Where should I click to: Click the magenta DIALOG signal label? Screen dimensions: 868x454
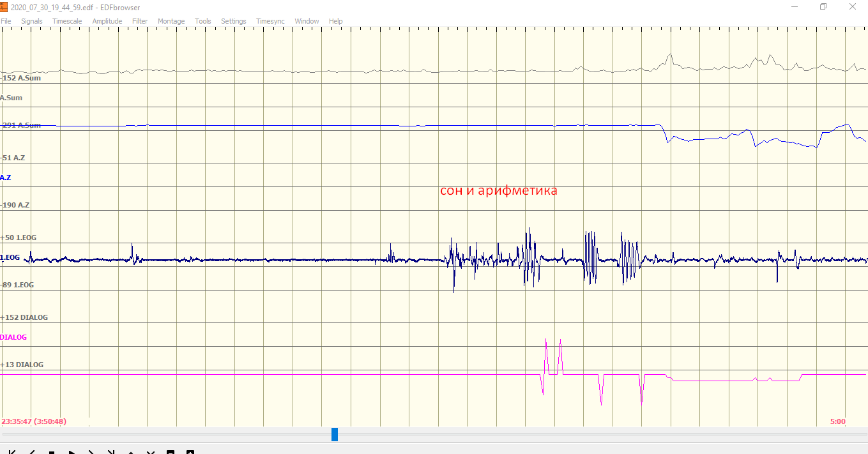click(x=13, y=337)
